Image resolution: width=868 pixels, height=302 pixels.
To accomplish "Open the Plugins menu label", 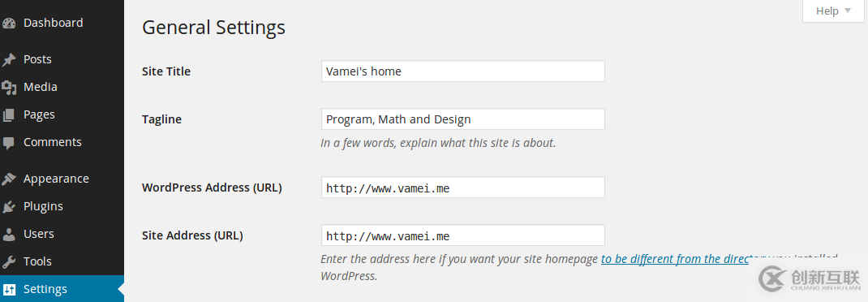I will [x=43, y=206].
